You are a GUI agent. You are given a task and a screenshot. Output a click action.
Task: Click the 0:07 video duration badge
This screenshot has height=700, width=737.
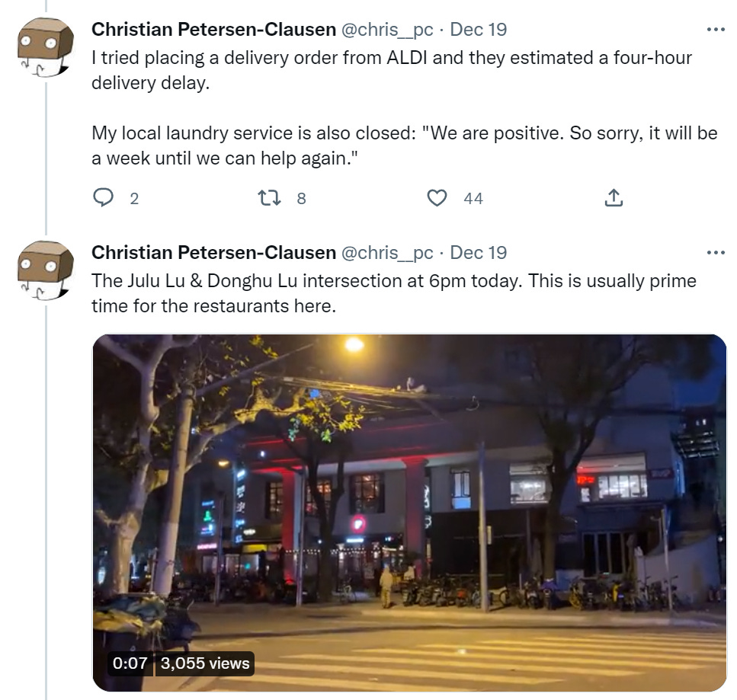130,663
